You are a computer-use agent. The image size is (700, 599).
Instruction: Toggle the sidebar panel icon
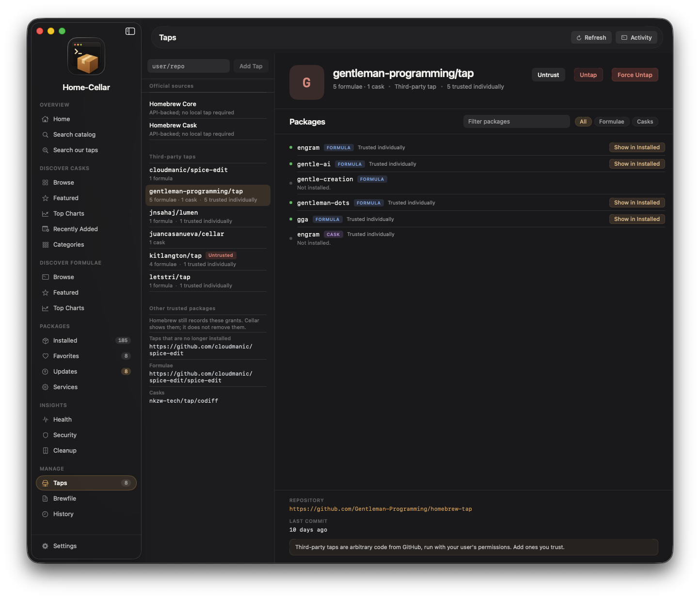pos(130,31)
